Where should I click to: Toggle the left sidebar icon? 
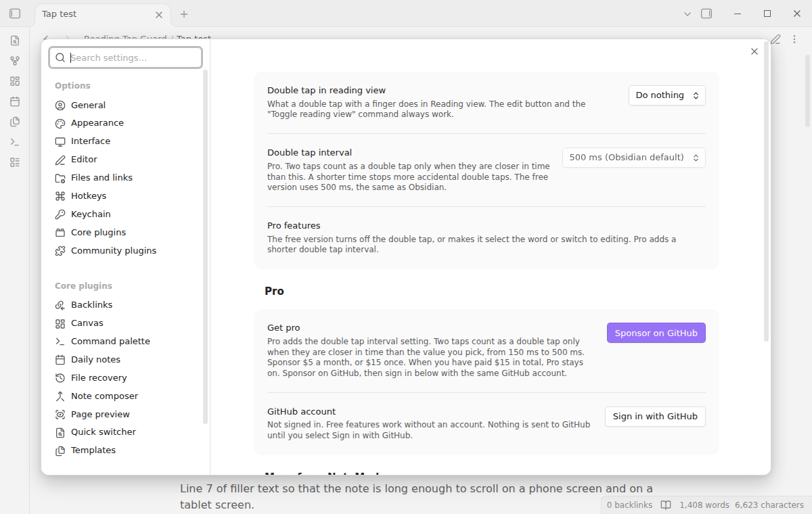click(15, 14)
